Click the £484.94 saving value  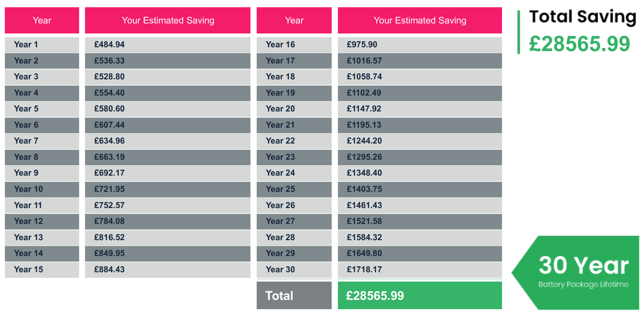(109, 45)
